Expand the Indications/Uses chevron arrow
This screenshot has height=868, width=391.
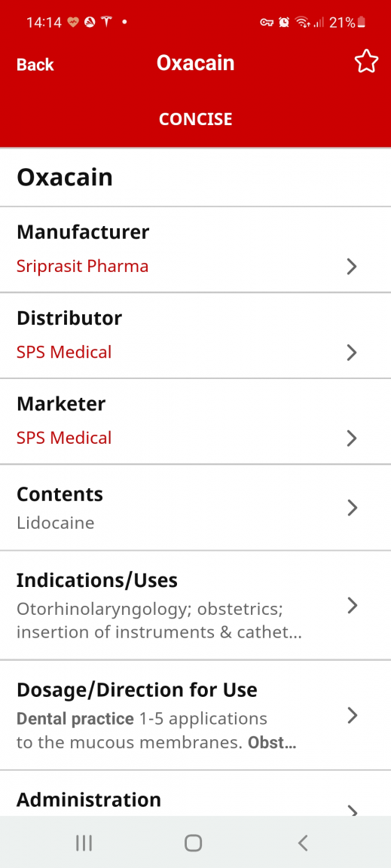point(352,606)
